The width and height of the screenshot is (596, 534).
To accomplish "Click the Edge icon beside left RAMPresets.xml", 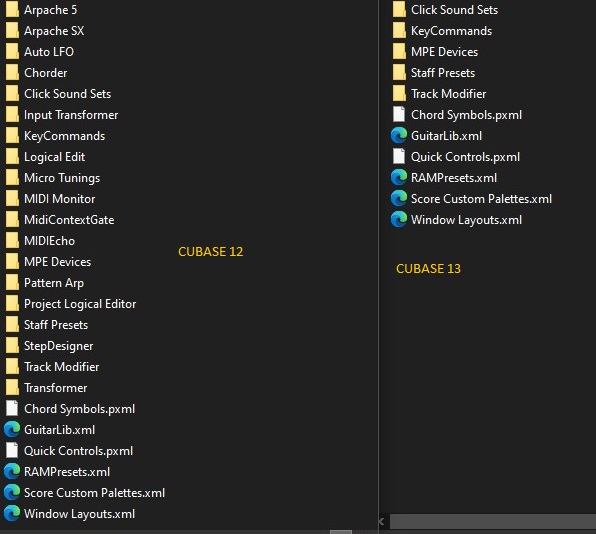I will 12,472.
